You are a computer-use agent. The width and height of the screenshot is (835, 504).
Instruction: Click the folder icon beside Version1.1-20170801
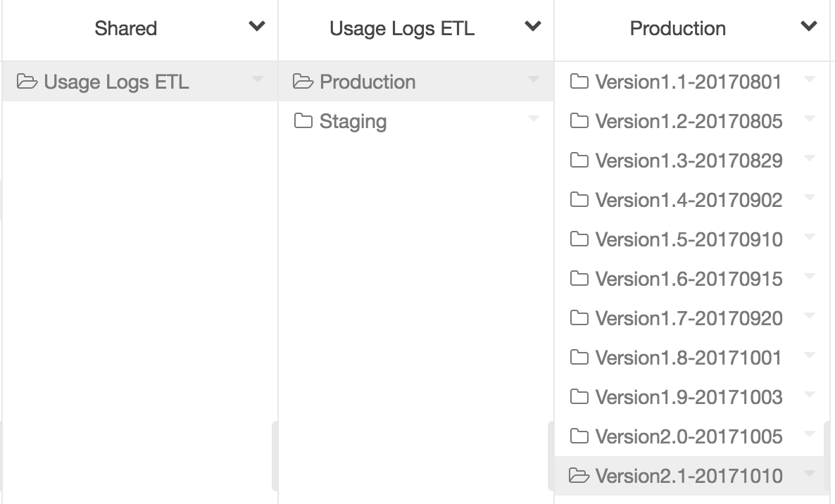pos(579,82)
